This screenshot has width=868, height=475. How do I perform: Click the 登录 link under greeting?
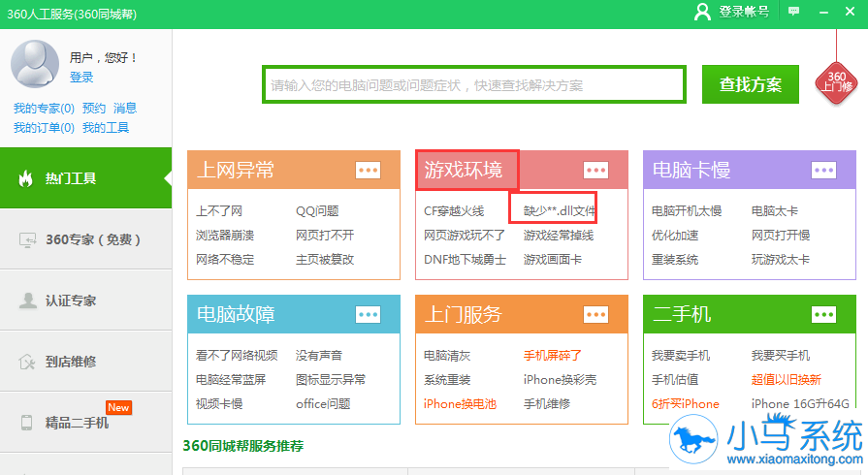coord(81,78)
